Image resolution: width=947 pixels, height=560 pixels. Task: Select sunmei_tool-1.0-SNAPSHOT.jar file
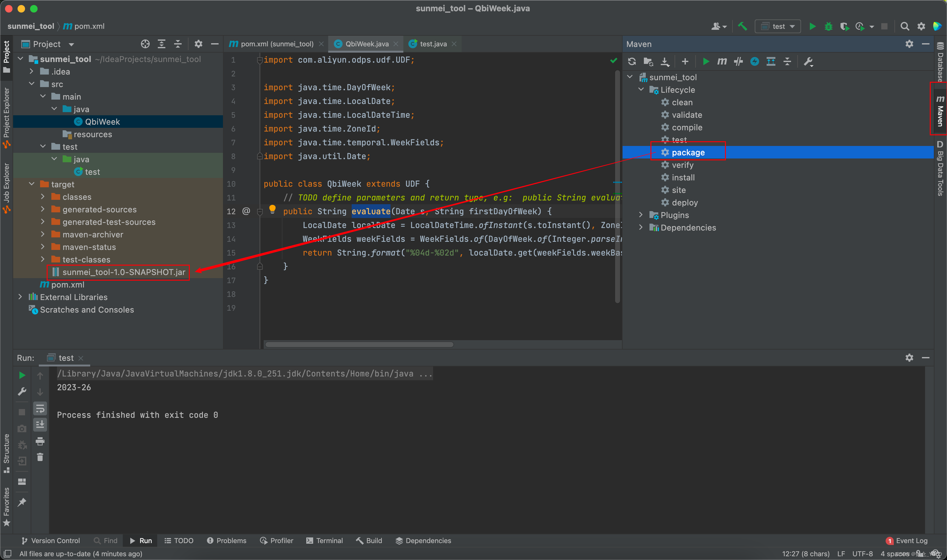point(118,272)
